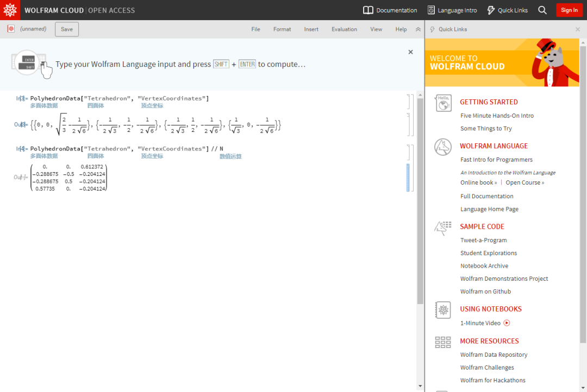The width and height of the screenshot is (587, 392).
Task: Click the Quick Links panel lightning icon
Action: [x=433, y=29]
